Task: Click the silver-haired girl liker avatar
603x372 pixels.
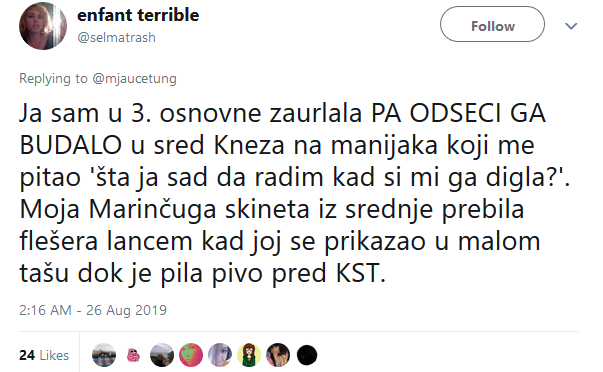Action: click(220, 355)
